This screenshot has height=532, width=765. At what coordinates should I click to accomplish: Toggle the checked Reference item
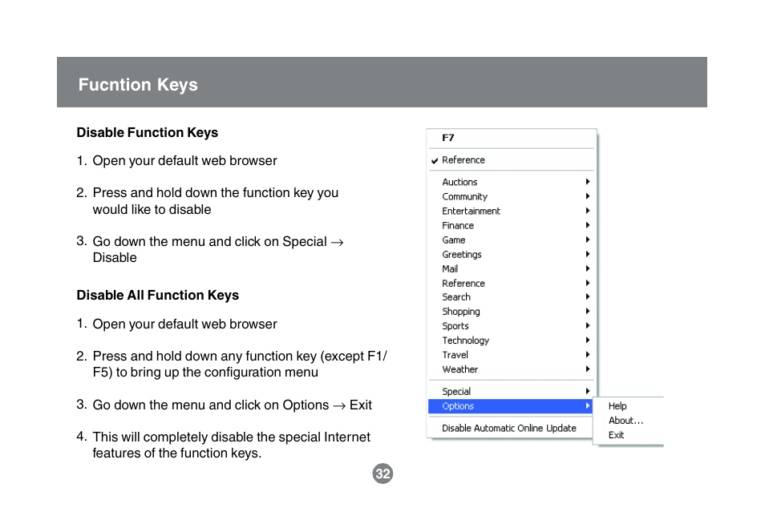[x=512, y=160]
